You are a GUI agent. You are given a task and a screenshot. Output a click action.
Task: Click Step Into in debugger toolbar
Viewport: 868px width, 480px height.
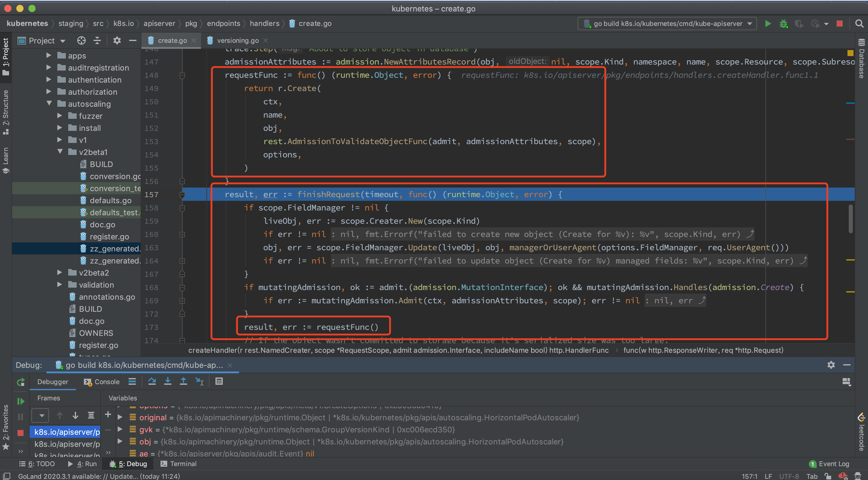point(168,381)
